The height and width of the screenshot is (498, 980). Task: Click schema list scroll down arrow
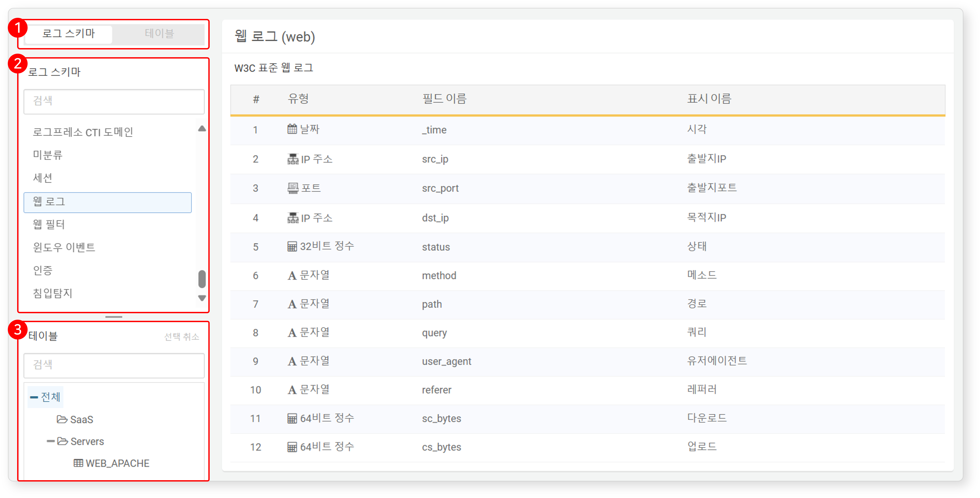pyautogui.click(x=202, y=298)
